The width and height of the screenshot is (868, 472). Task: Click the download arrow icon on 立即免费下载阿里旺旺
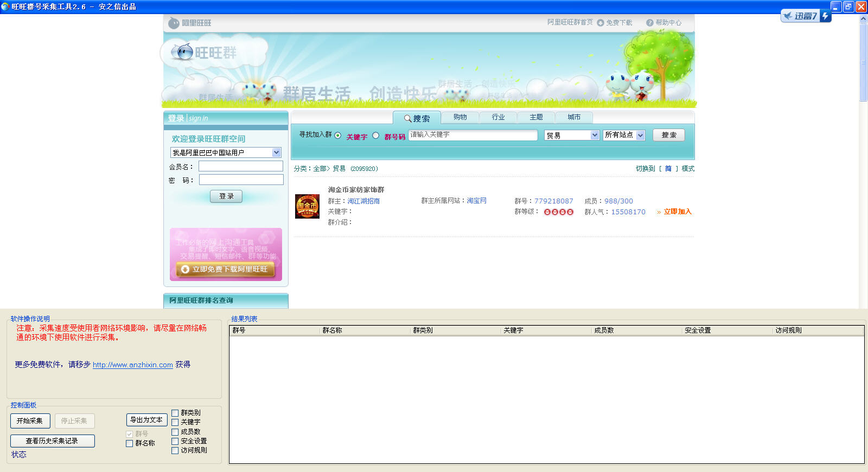(x=185, y=269)
